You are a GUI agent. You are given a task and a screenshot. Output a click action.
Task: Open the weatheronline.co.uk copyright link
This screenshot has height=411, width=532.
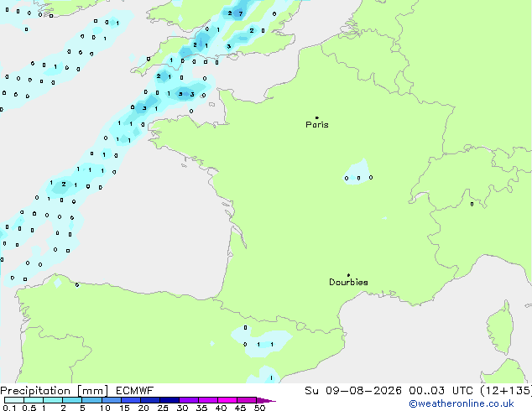click(x=462, y=403)
